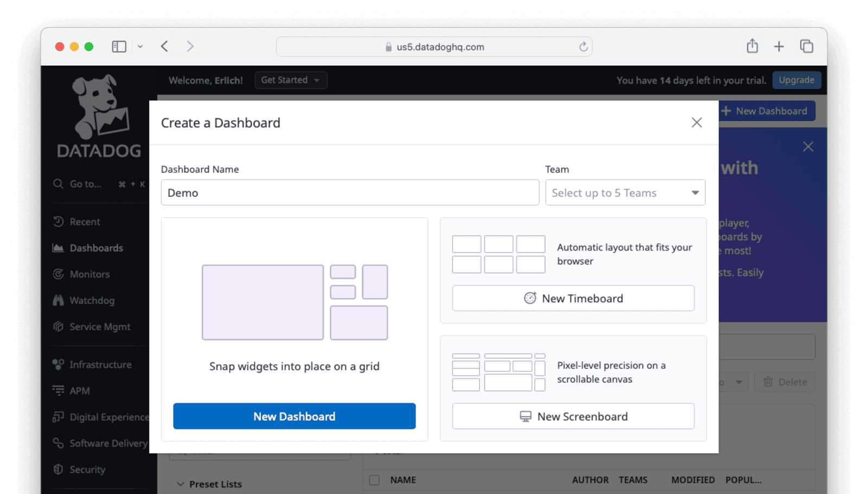868x494 pixels.
Task: Click the New Screenboard button
Action: [573, 416]
